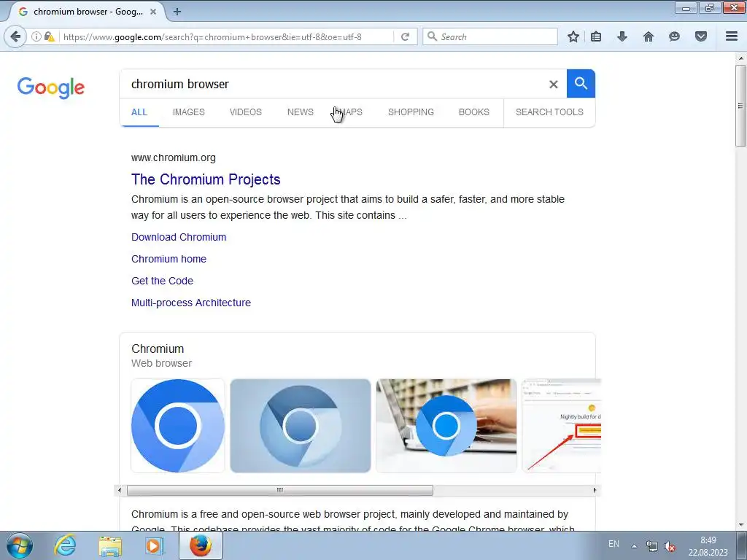Open the Get the Code link
Image resolution: width=747 pixels, height=560 pixels.
pyautogui.click(x=162, y=281)
